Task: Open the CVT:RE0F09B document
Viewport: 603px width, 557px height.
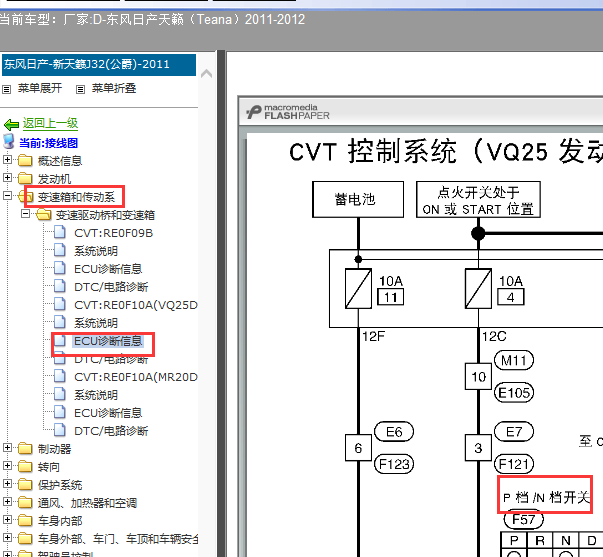Action: (x=113, y=233)
